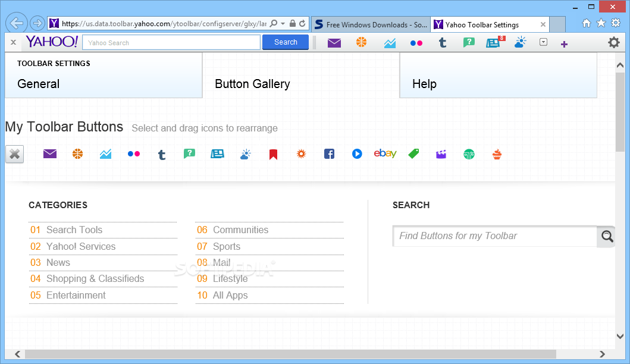Click the blue Search button in the Yahoo toolbar
The width and height of the screenshot is (630, 364).
[x=286, y=42]
